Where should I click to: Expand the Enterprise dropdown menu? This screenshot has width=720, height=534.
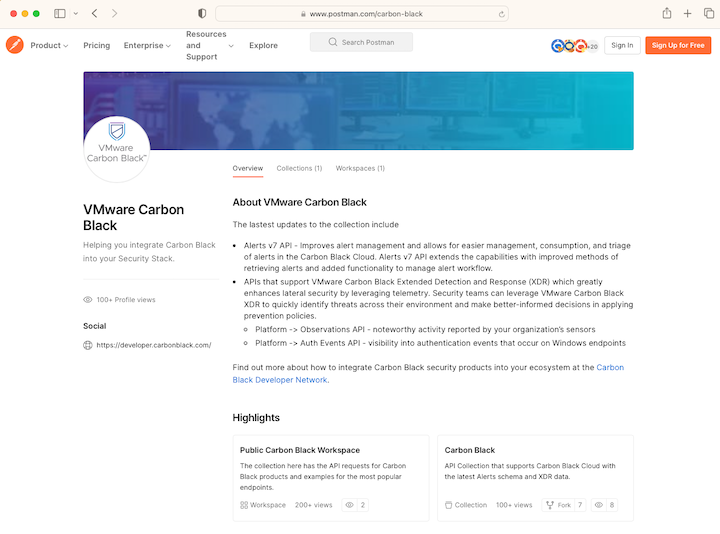tap(147, 45)
